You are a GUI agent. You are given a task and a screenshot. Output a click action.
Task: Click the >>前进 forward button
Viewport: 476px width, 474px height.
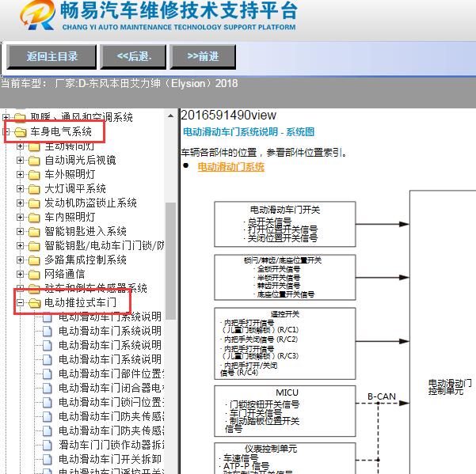(203, 57)
